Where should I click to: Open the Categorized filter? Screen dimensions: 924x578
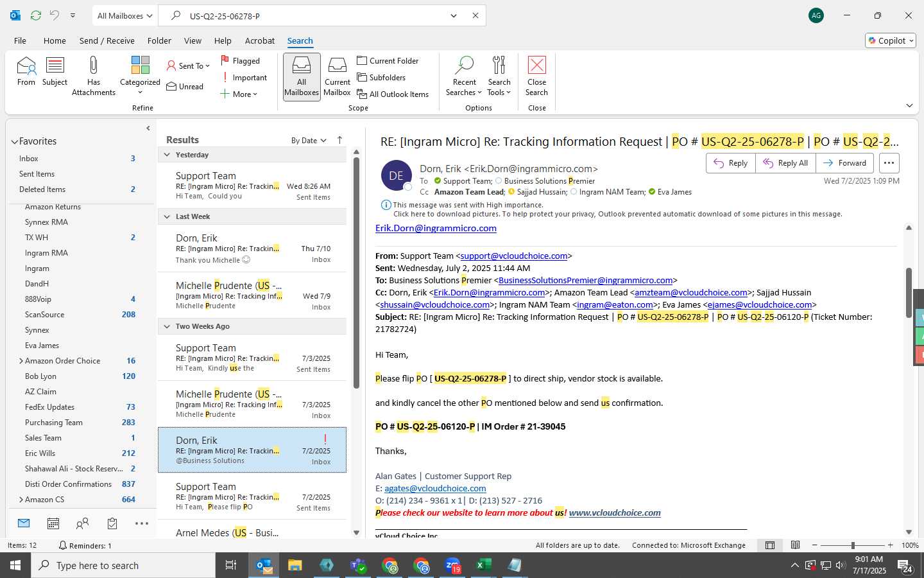(x=140, y=76)
